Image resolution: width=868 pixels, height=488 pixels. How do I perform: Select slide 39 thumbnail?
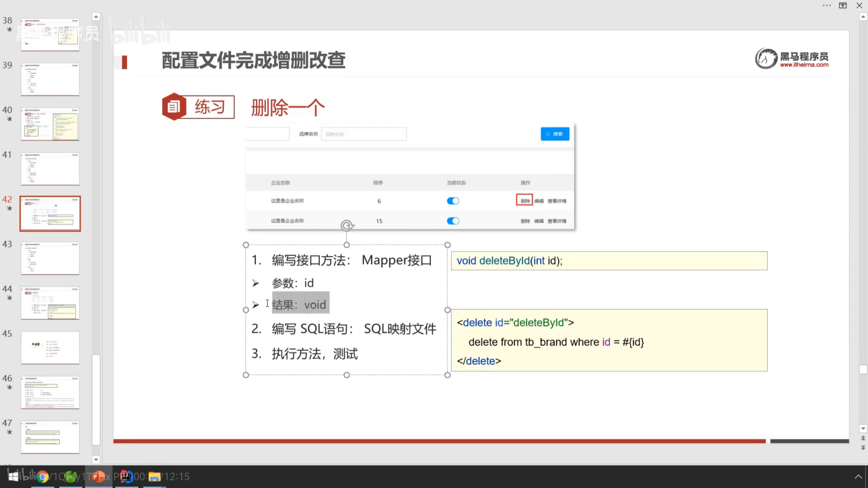[x=50, y=79]
